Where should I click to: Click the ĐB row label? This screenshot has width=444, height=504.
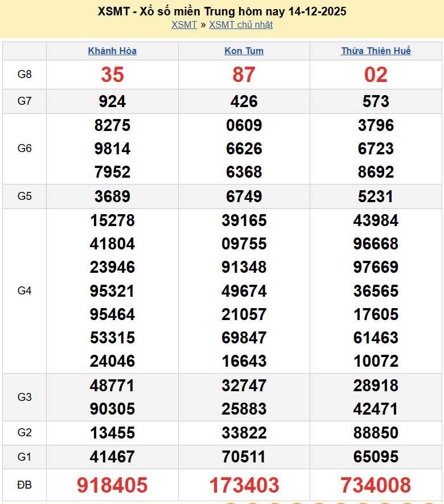pos(24,485)
